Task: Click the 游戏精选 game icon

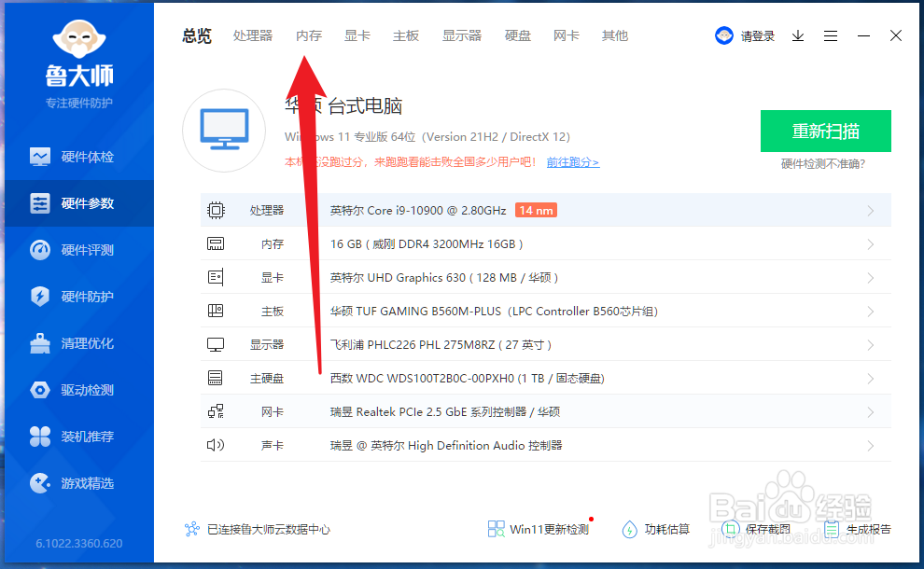Action: pos(40,483)
